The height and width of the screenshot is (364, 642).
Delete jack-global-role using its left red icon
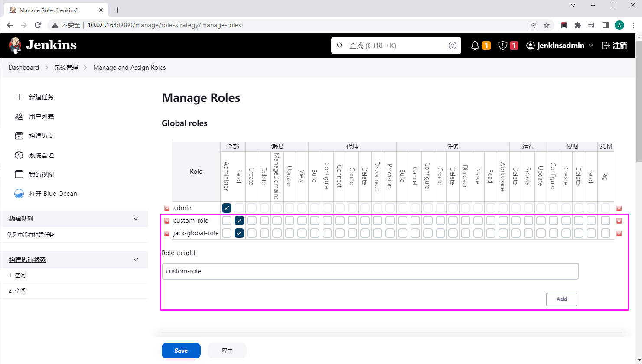click(x=167, y=234)
